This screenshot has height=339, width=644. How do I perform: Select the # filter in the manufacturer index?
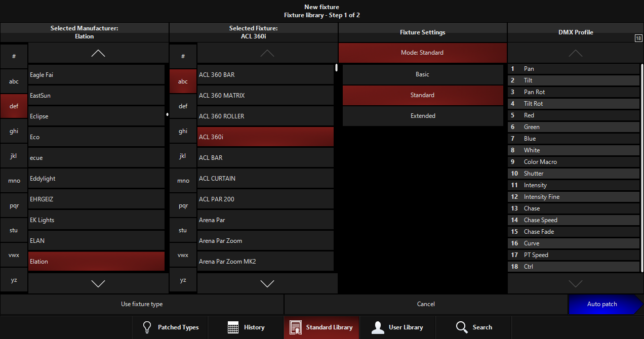(x=14, y=57)
